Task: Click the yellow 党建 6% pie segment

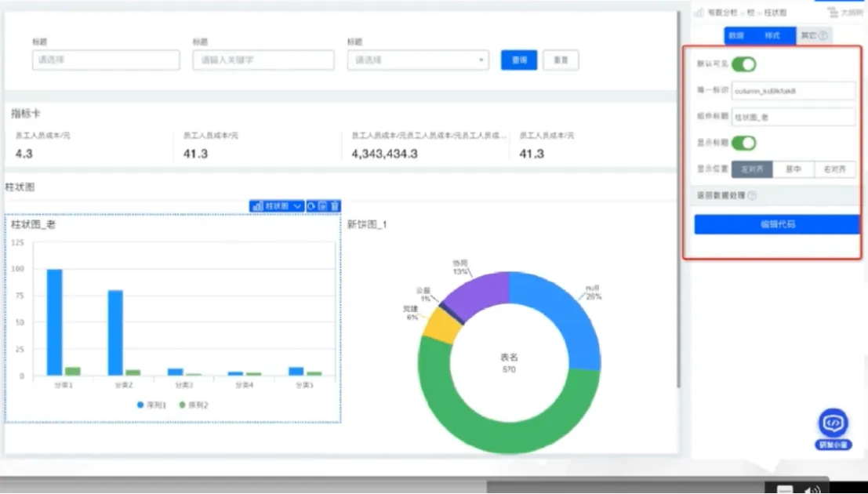Action: (x=440, y=327)
